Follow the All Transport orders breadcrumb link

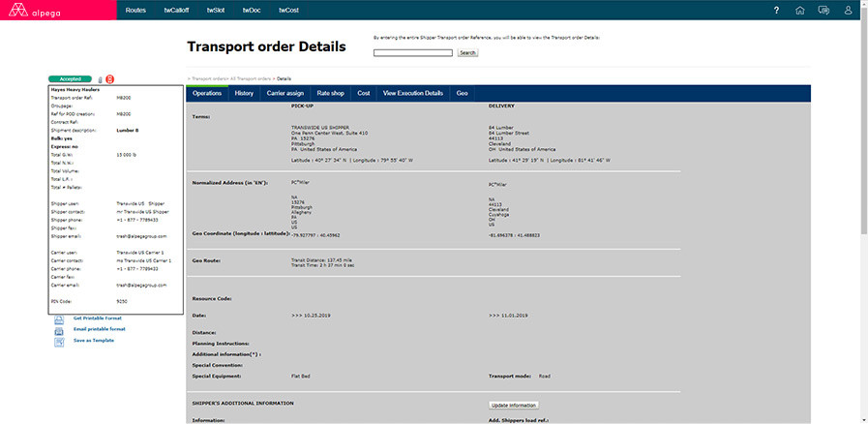click(251, 77)
